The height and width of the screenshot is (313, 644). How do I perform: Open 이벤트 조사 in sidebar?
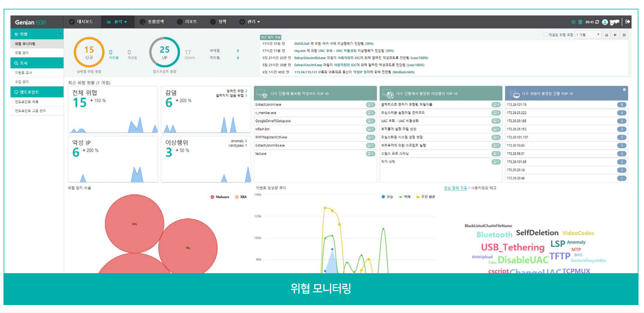pyautogui.click(x=37, y=73)
